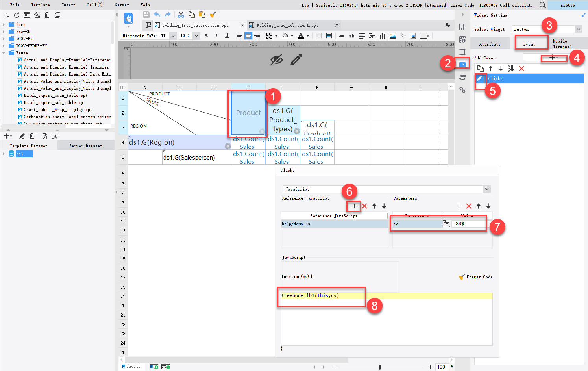This screenshot has height=371, width=588.
Task: Save the current template
Action: [146, 14]
